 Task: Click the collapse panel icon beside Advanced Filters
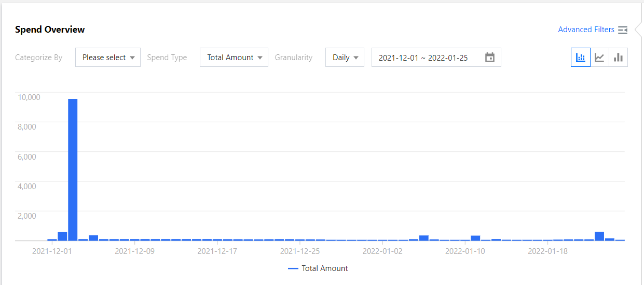pos(623,30)
